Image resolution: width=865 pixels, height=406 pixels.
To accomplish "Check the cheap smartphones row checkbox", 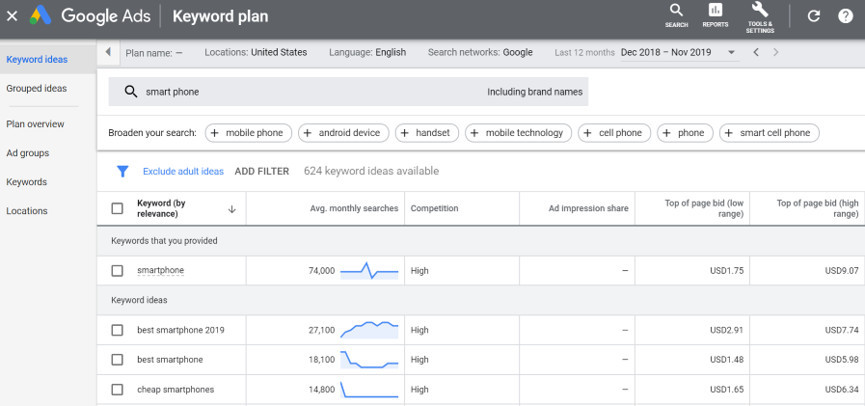I will click(117, 389).
